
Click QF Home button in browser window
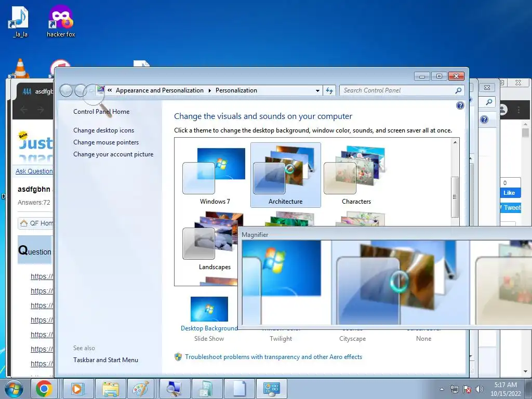click(36, 223)
